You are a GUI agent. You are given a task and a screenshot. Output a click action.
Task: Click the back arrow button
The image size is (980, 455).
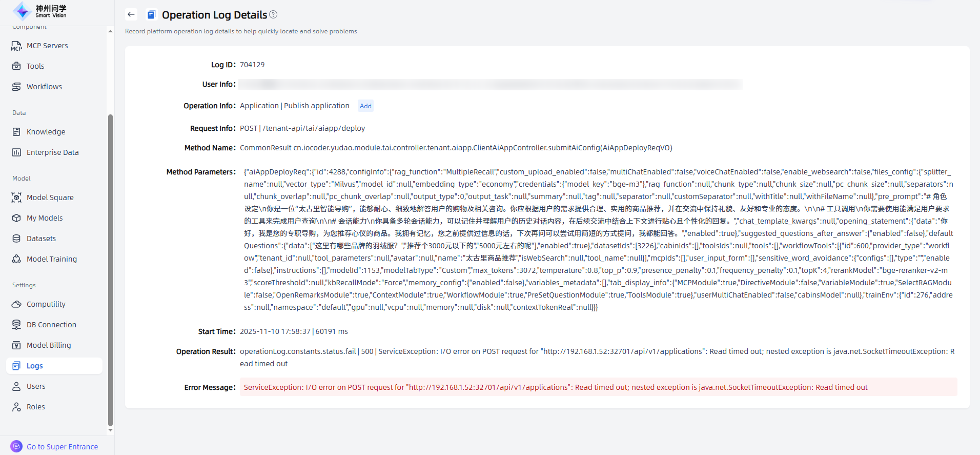pos(131,15)
